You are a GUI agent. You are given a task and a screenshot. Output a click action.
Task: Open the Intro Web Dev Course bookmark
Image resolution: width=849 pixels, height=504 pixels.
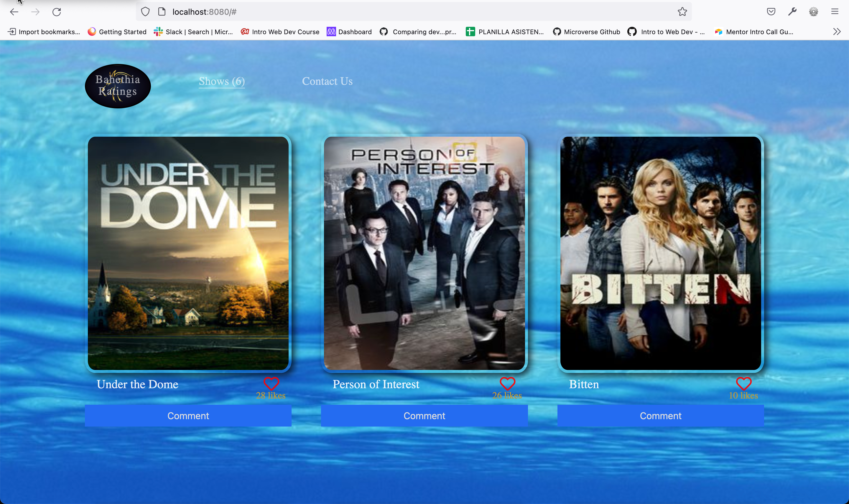tap(280, 32)
